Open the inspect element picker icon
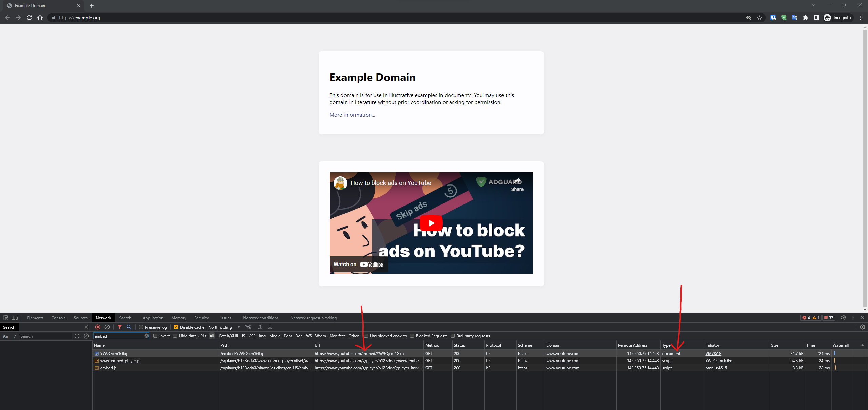868x410 pixels. click(5, 318)
